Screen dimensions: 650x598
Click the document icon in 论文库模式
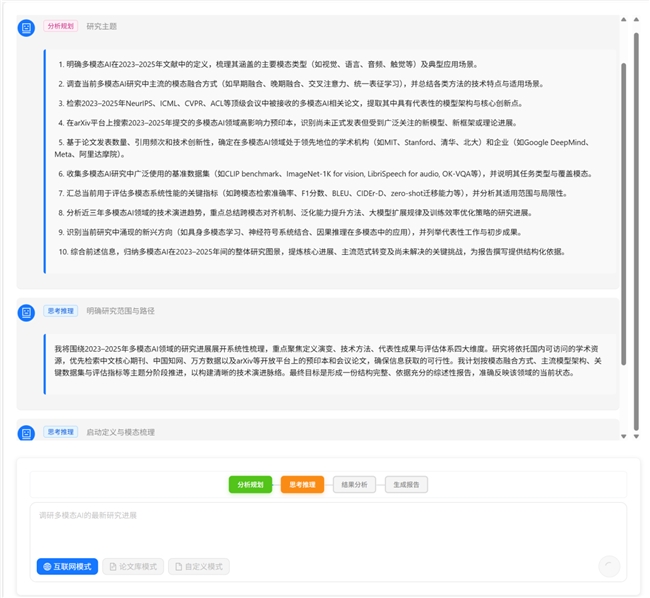coord(112,567)
